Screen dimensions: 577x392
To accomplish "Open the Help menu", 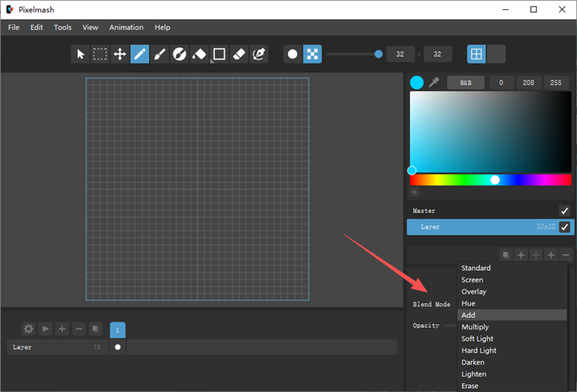I will (162, 27).
